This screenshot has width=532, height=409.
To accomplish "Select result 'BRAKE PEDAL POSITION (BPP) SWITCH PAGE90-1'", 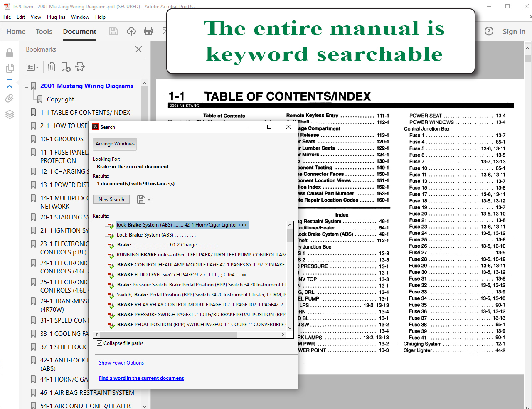I will (x=202, y=325).
